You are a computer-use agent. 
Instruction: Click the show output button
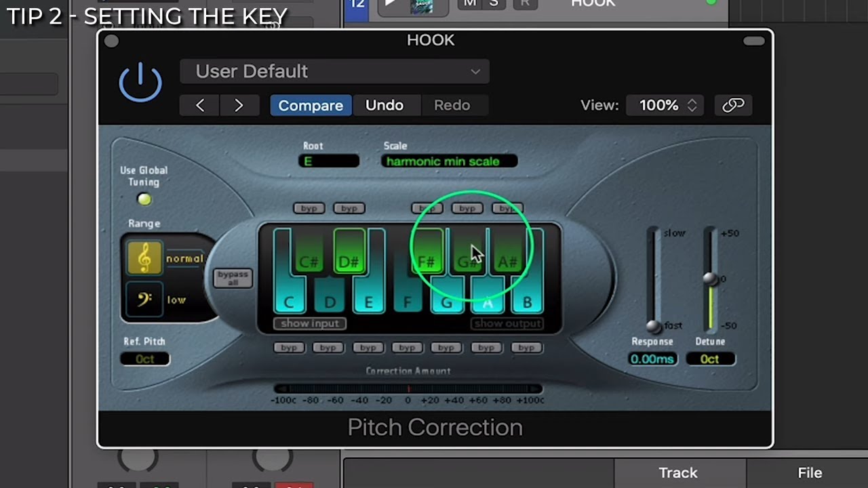click(508, 323)
